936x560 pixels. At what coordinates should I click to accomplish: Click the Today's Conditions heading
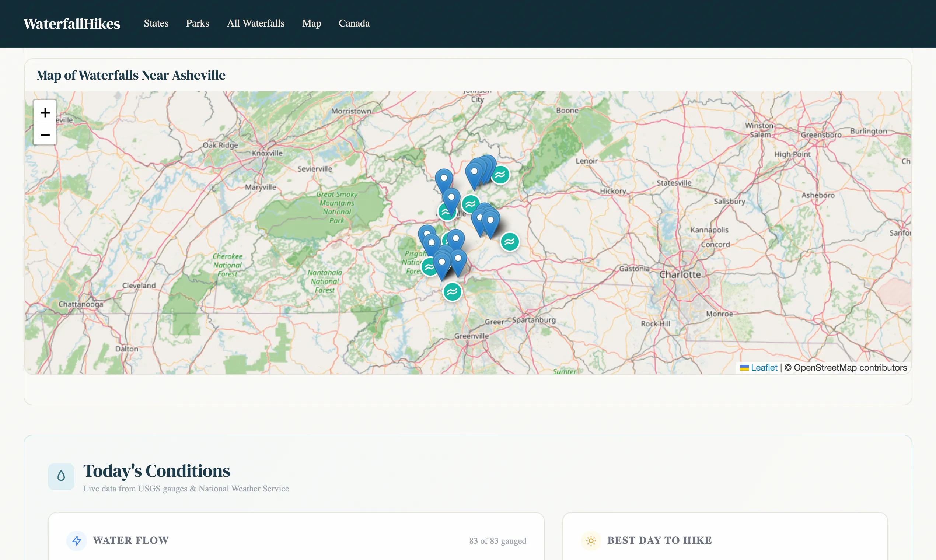tap(157, 470)
